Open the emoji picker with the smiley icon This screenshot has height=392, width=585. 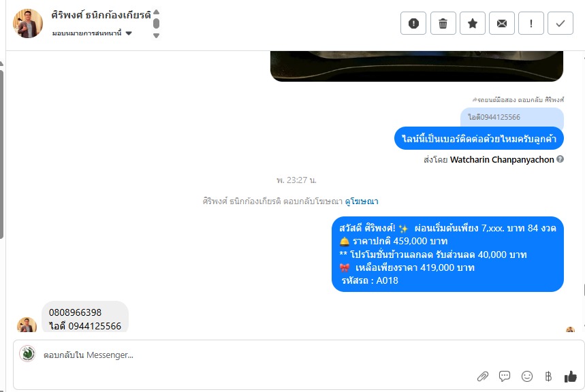pyautogui.click(x=527, y=376)
